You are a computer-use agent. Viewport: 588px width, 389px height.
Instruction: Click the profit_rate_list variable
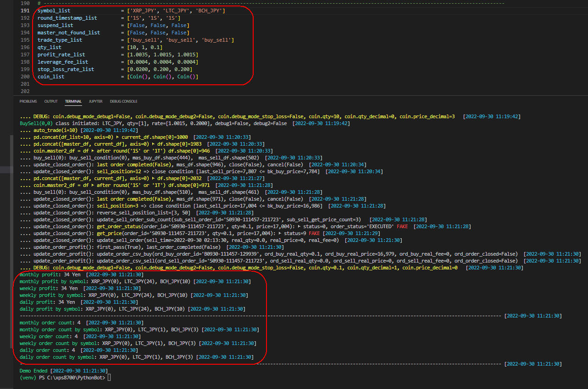tap(61, 55)
